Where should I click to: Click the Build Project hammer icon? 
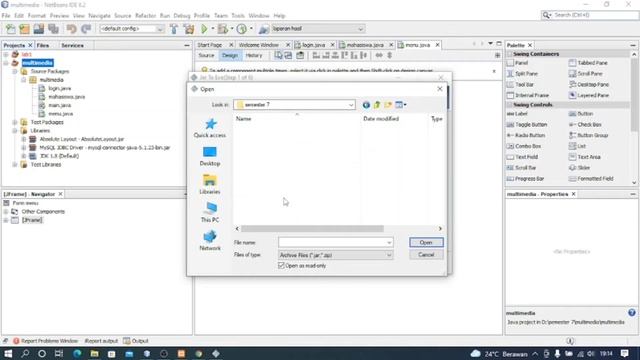click(x=174, y=29)
